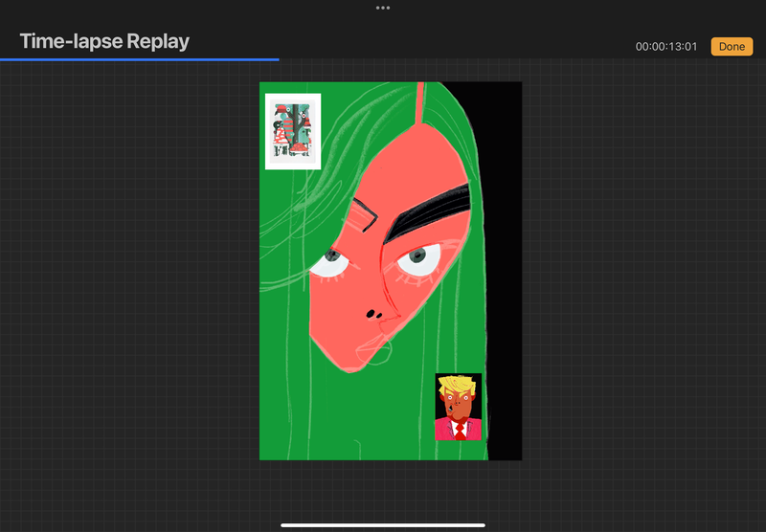Open the multitasking three-dot menu at top
The image size is (766, 532).
point(383,8)
